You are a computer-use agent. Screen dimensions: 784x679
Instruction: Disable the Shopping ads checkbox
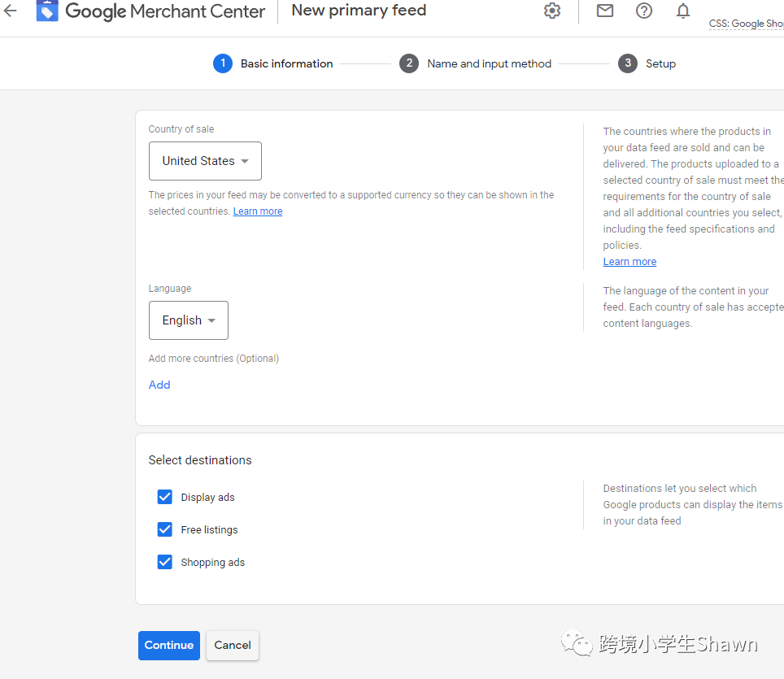(165, 562)
